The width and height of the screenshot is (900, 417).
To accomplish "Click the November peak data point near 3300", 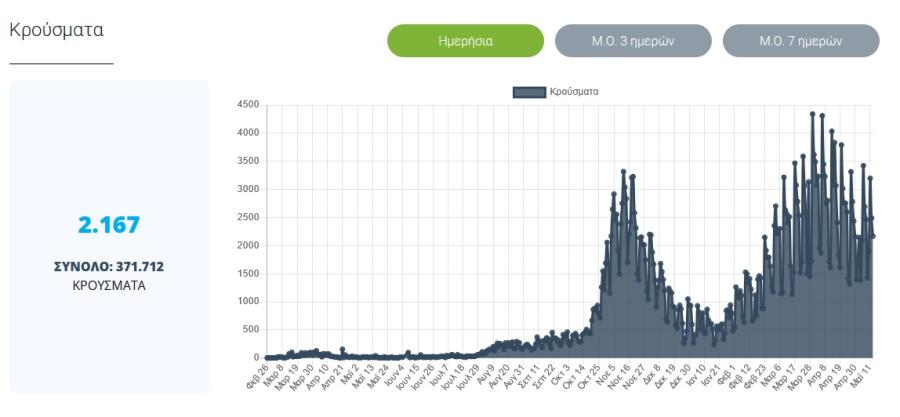I will click(x=623, y=172).
